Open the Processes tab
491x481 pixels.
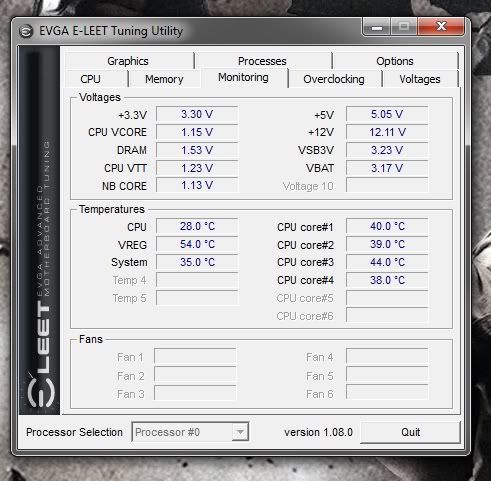pyautogui.click(x=262, y=61)
